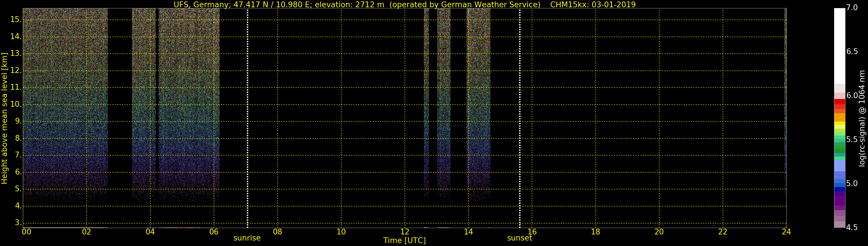The image size is (868, 246).
Task: Click the y-axis tick label '14.'
Action: tap(16, 36)
